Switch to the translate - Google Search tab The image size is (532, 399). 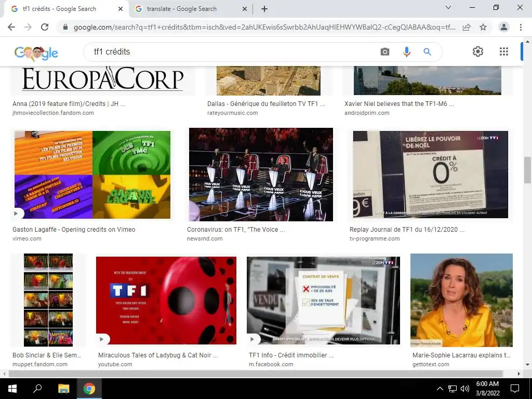pos(191,9)
